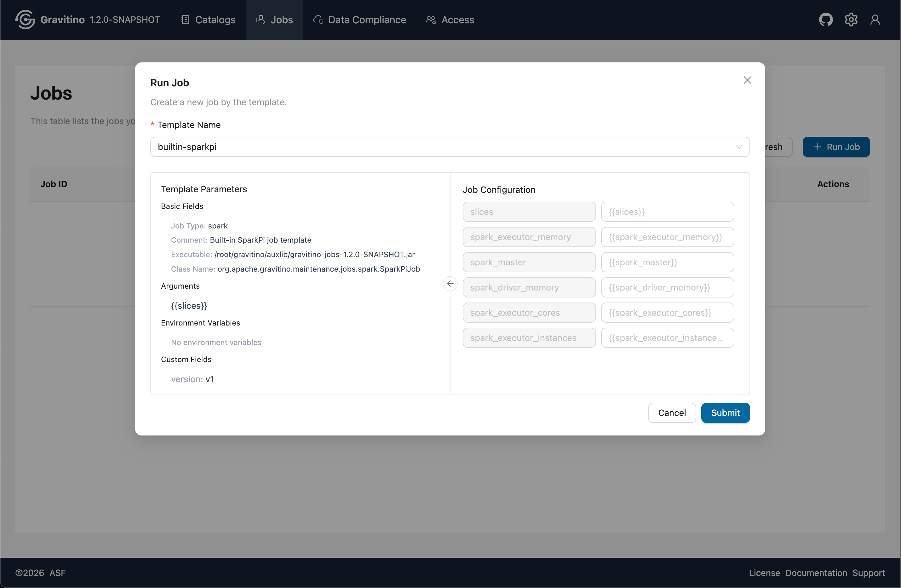
Task: Click the Gravitino logo icon
Action: pyautogui.click(x=25, y=20)
